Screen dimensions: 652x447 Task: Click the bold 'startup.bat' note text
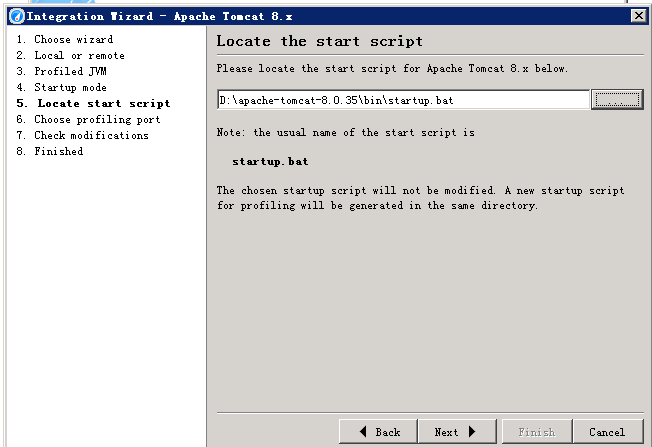[x=270, y=161]
